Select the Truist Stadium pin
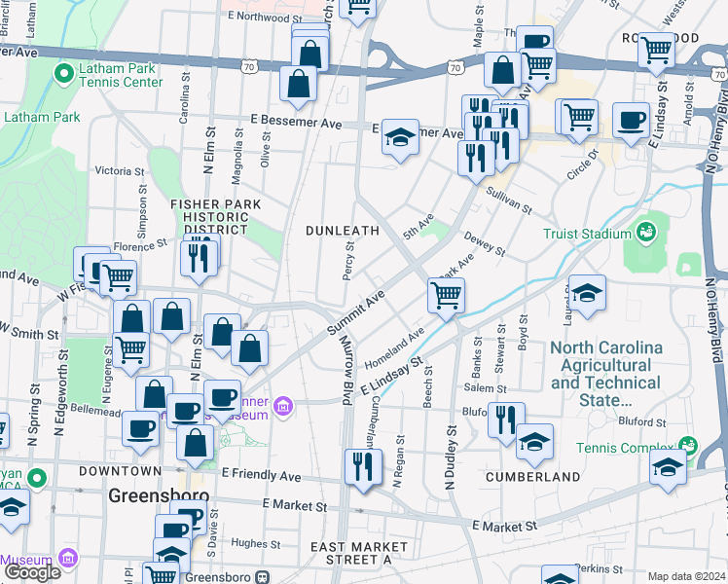Image resolution: width=728 pixels, height=584 pixels. click(643, 233)
